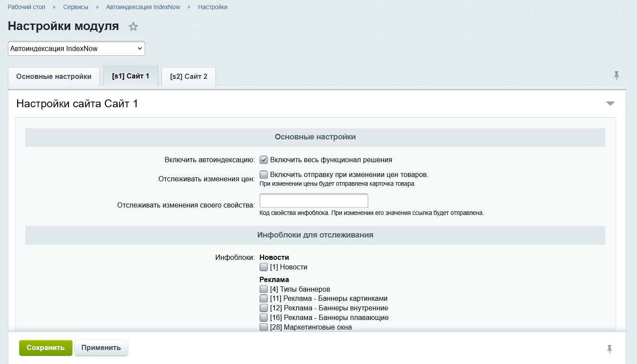Open 'Рабочий стол' from the breadcrumbs

(26, 7)
